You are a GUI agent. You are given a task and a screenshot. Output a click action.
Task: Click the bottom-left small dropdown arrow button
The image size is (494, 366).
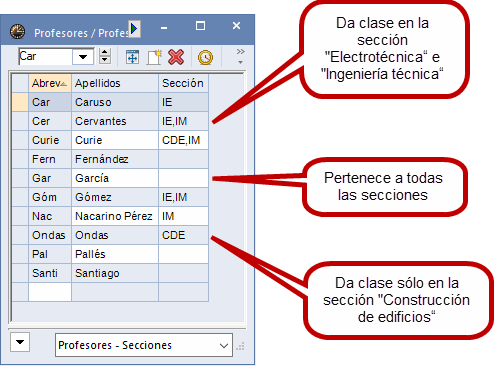20,342
